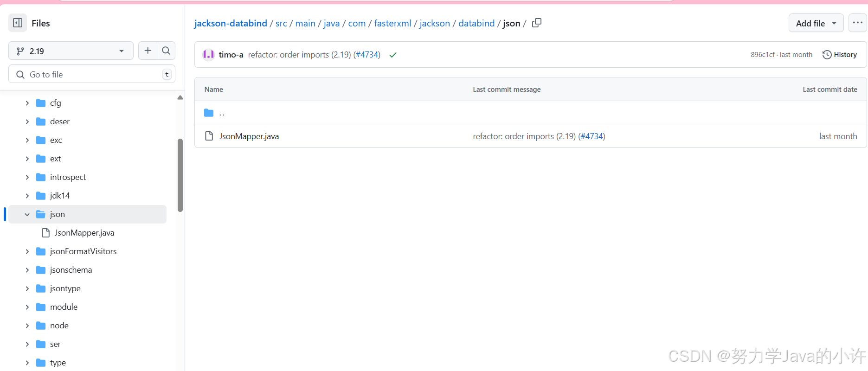The image size is (868, 371).
Task: Go to parent directory folder icon
Action: [209, 113]
